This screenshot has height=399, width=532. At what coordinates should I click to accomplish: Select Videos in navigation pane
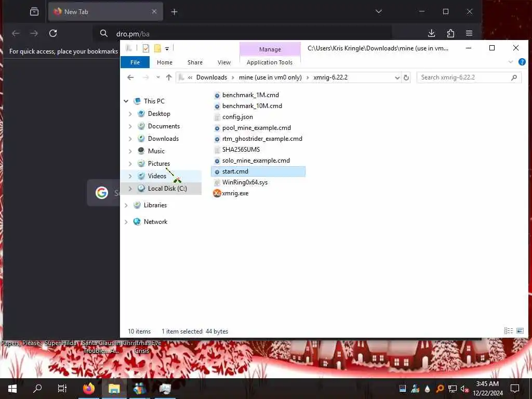coord(157,176)
